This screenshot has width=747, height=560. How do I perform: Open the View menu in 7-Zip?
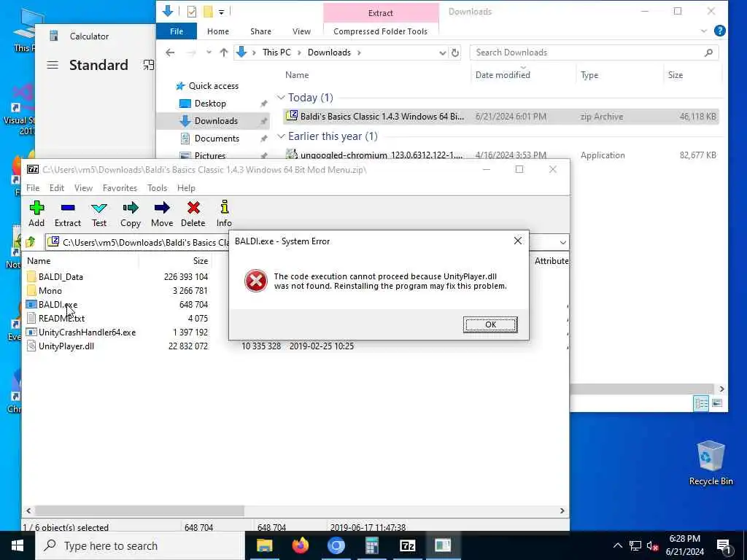point(83,188)
